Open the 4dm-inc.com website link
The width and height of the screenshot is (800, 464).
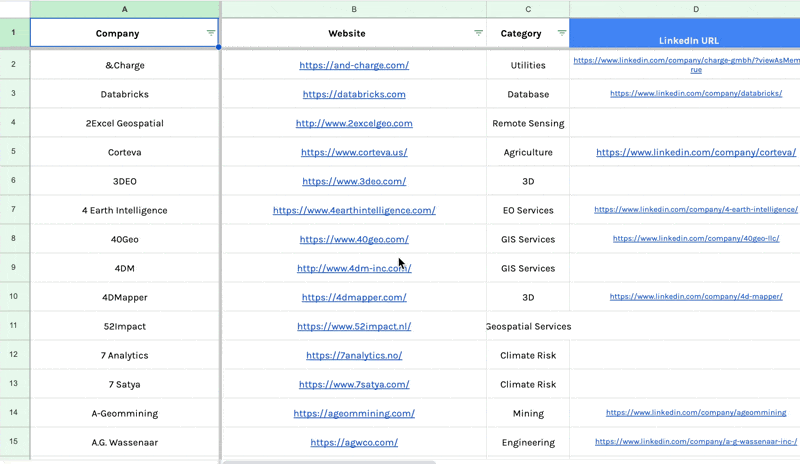pos(354,268)
